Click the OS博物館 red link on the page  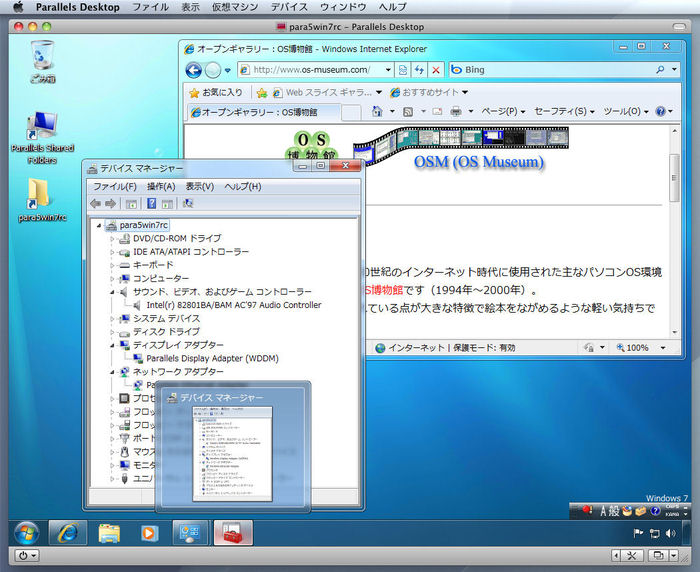click(384, 290)
